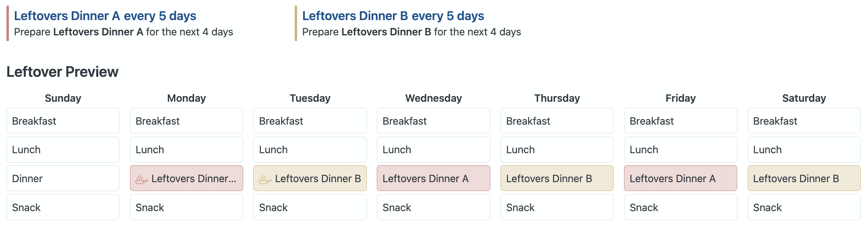The height and width of the screenshot is (230, 868).
Task: Open Leftovers Dinner B every 5 days link
Action: (x=393, y=16)
